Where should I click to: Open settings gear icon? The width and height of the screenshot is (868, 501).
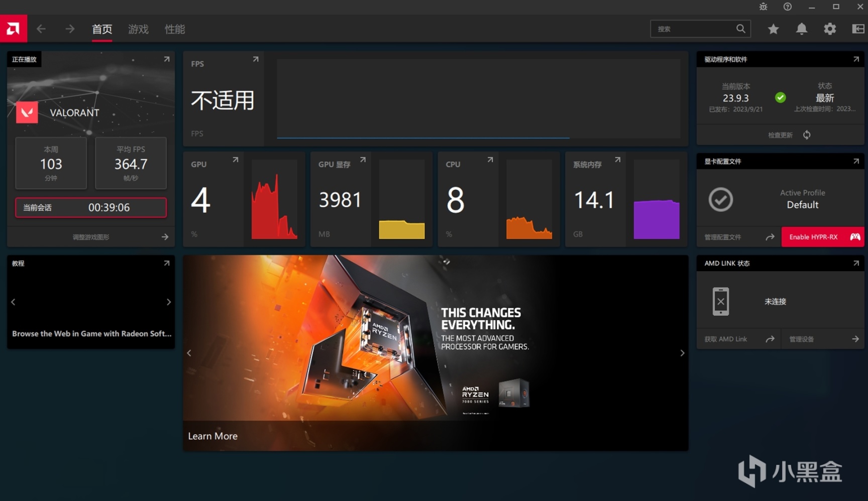830,29
